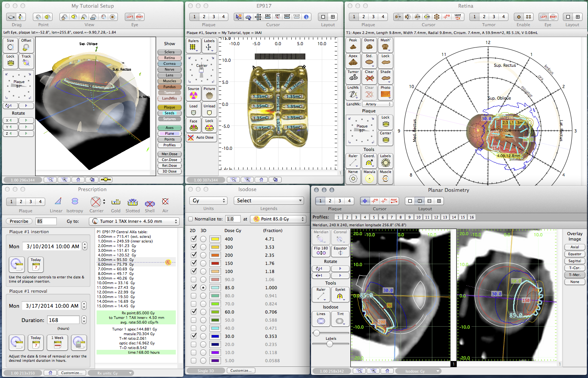Screen dimensions: 588x378
Task: Open Isodose Gy popup in Planar Dosimetry
Action: (419, 371)
